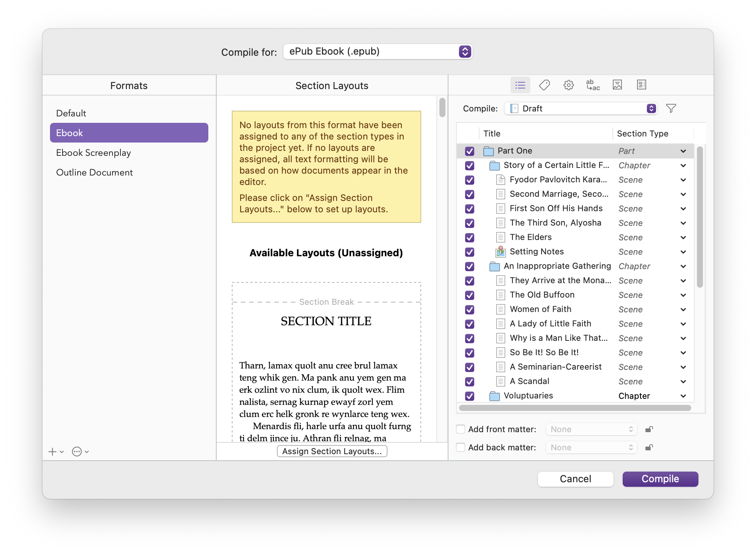Click Assign Section Layouts button
756x555 pixels.
332,451
